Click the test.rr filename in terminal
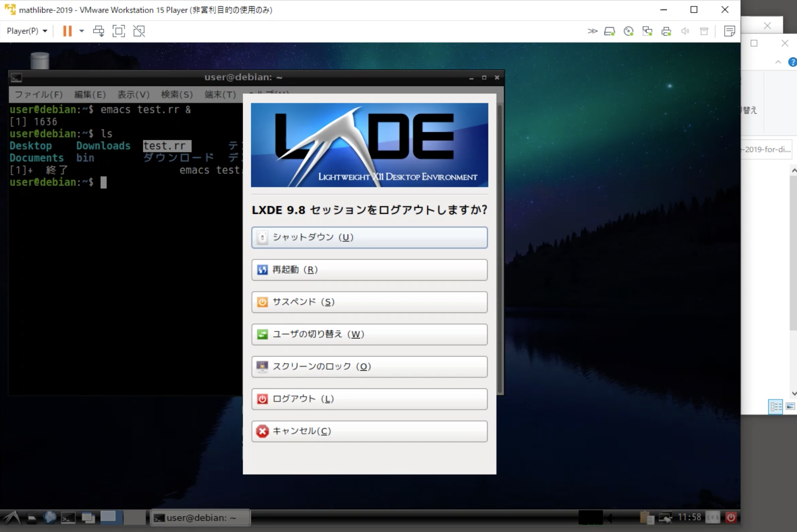The width and height of the screenshot is (797, 532). point(165,146)
